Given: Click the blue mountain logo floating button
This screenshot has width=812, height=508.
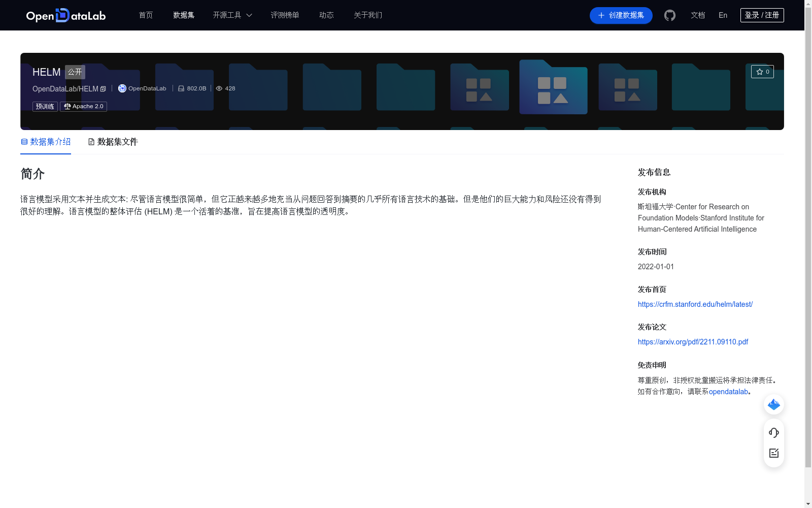Looking at the screenshot, I should point(773,404).
